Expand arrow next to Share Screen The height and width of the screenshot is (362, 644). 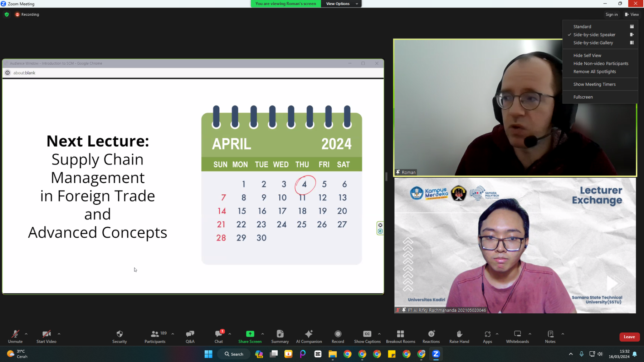pyautogui.click(x=263, y=334)
